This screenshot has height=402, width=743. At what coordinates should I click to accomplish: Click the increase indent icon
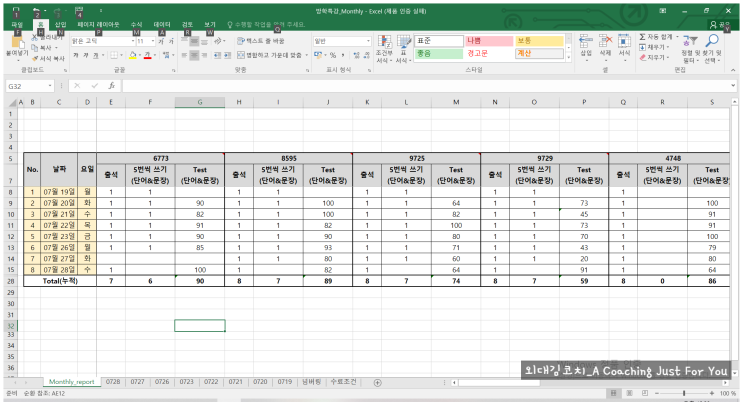(x=227, y=55)
